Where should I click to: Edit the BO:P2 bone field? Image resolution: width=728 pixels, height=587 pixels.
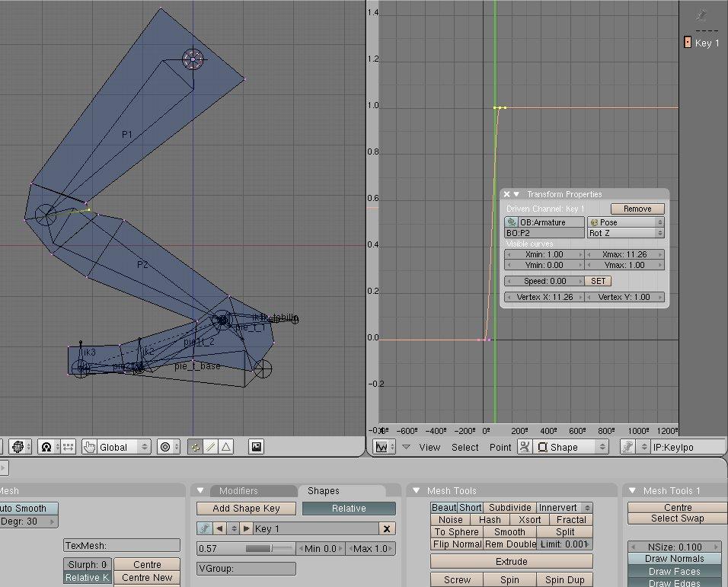pyautogui.click(x=544, y=233)
